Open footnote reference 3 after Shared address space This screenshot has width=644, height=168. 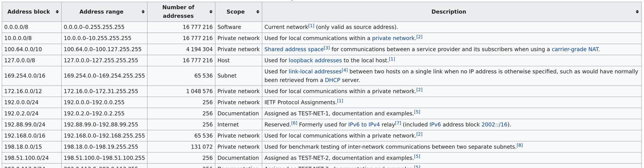[x=327, y=48]
